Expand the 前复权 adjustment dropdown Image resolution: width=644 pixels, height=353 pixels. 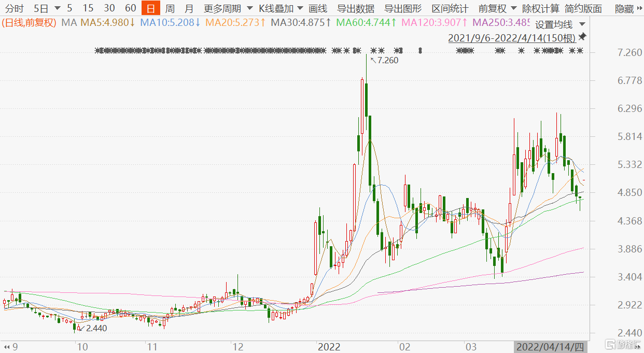tap(513, 9)
